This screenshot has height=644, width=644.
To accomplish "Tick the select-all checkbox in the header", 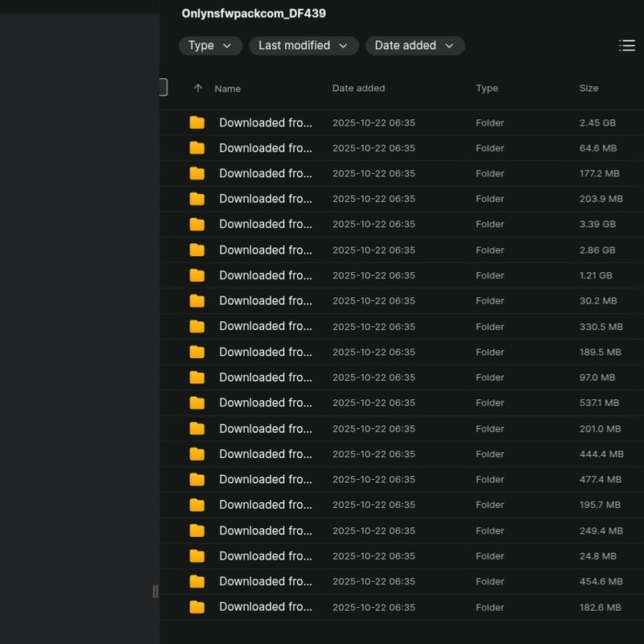I will [163, 87].
